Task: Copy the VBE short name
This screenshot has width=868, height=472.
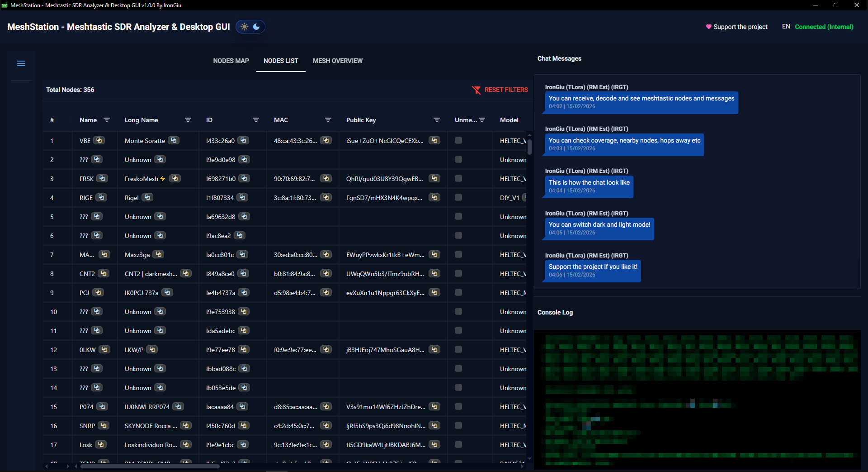Action: (99, 140)
